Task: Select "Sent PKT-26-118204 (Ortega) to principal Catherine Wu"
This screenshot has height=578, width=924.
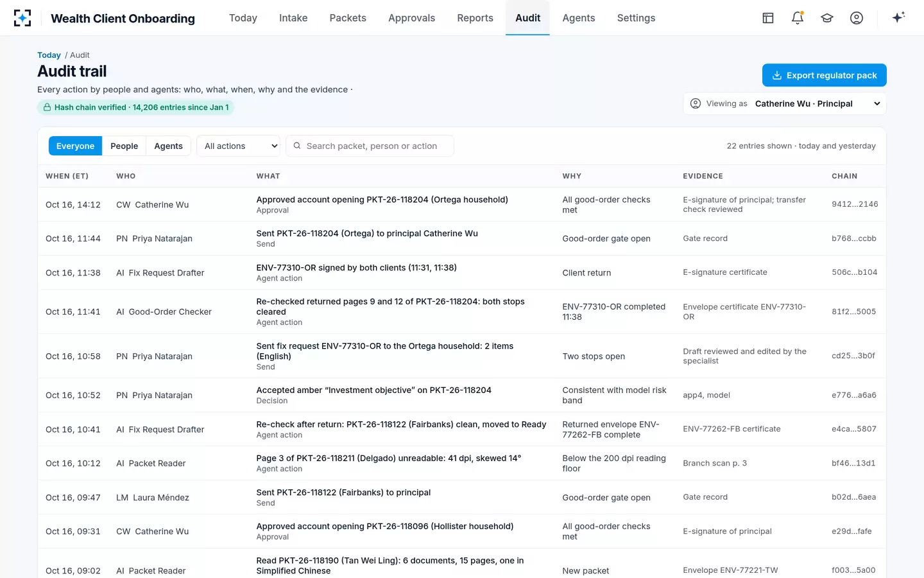Action: (x=367, y=233)
